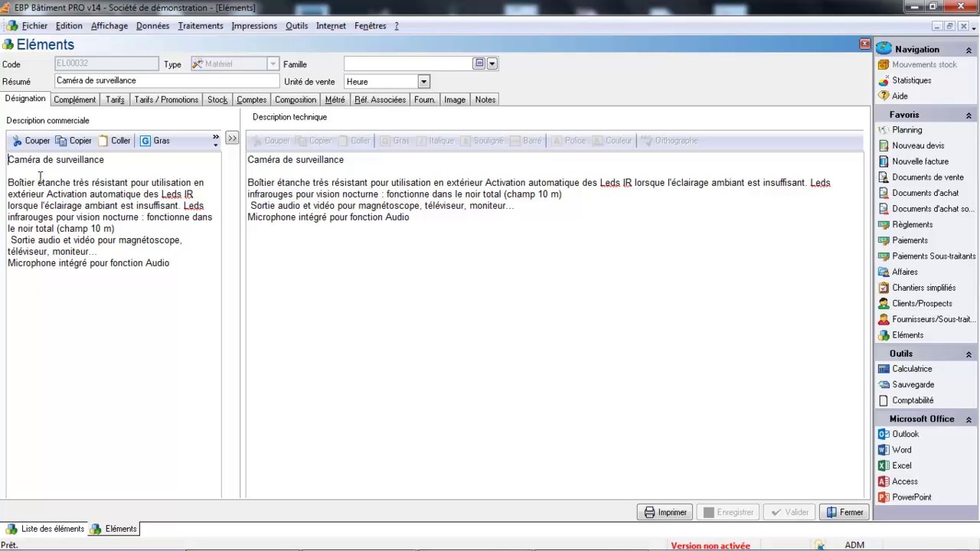Switch to the Complément tab

click(75, 100)
